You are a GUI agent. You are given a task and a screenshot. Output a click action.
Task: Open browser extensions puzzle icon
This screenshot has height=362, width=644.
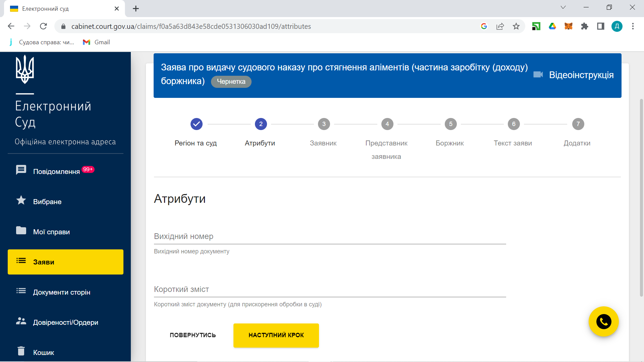point(584,26)
